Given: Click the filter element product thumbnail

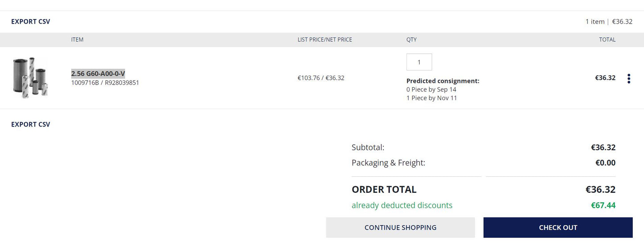Looking at the screenshot, I should pos(30,78).
